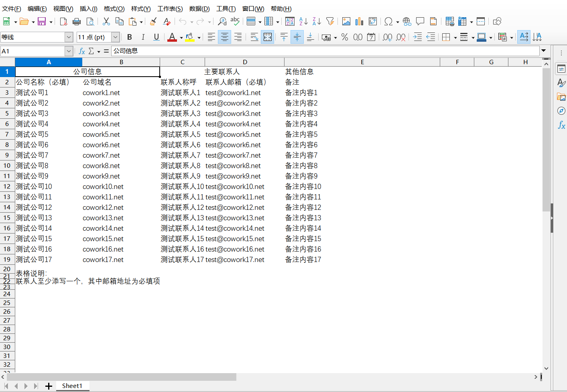Toggle bold formatting

pos(130,37)
